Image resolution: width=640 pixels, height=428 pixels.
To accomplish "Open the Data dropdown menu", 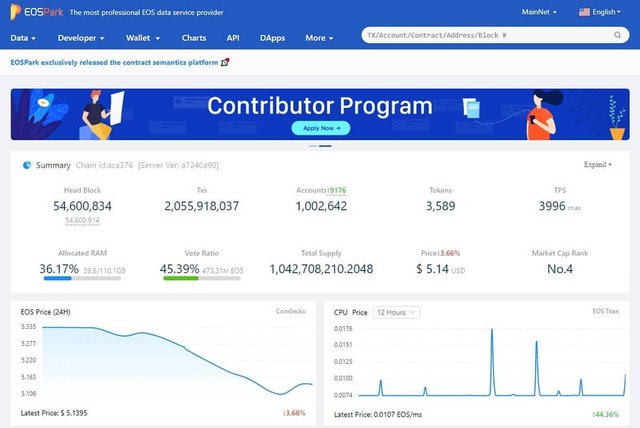I will pos(23,38).
